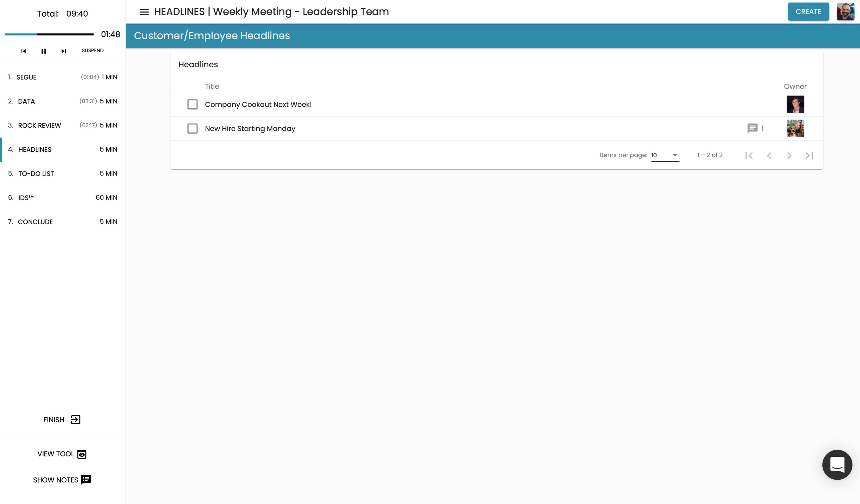Click comment icon on New Hire headline
860x504 pixels.
752,128
